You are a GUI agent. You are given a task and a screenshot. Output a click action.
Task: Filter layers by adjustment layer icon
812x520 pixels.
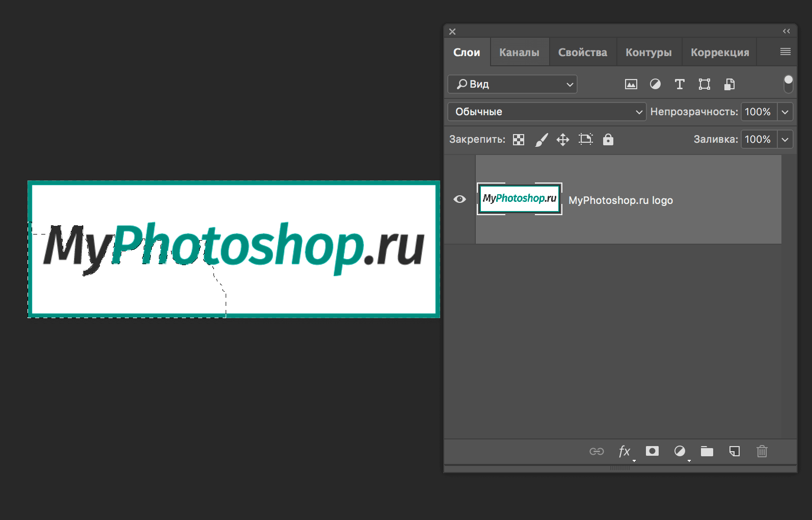click(x=655, y=84)
